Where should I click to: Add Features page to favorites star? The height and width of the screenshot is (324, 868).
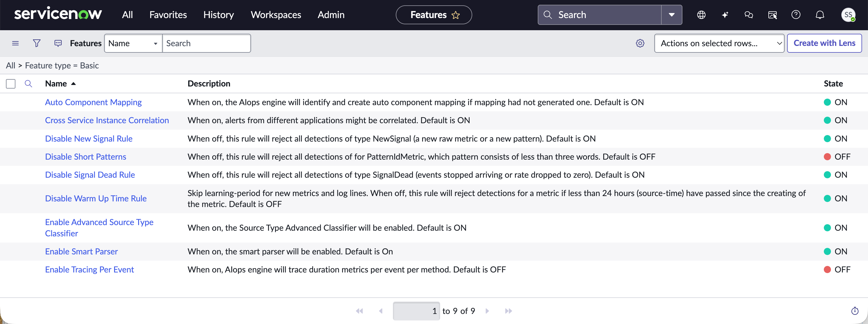point(456,15)
